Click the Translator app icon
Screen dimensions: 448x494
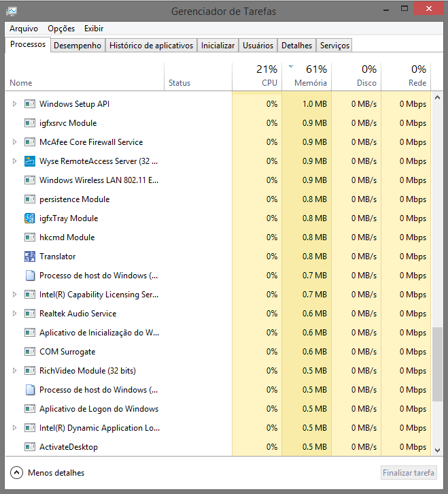(30, 257)
